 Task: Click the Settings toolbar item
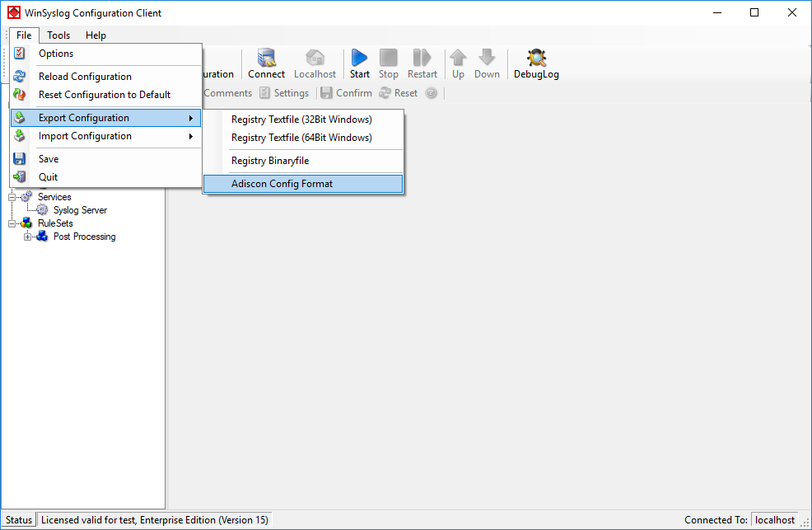[x=284, y=93]
